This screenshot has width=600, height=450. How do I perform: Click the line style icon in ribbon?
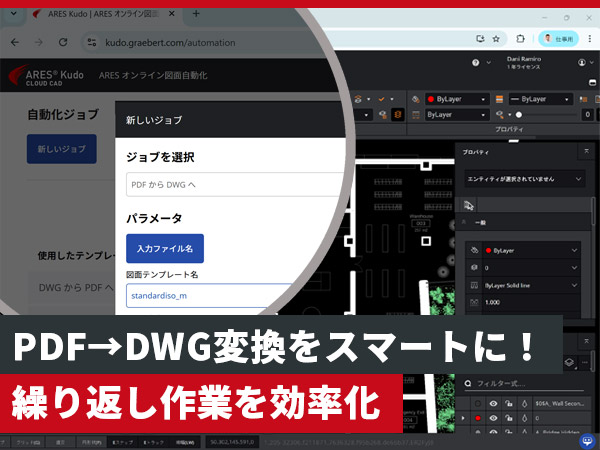416,115
